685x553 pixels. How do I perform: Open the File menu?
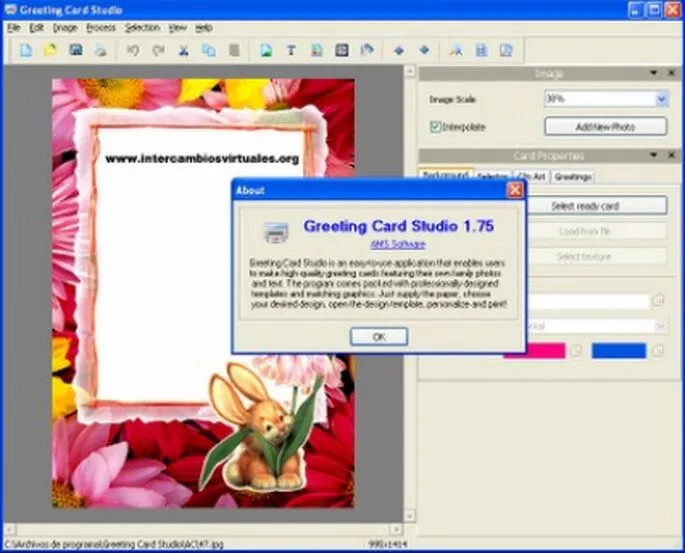[14, 28]
